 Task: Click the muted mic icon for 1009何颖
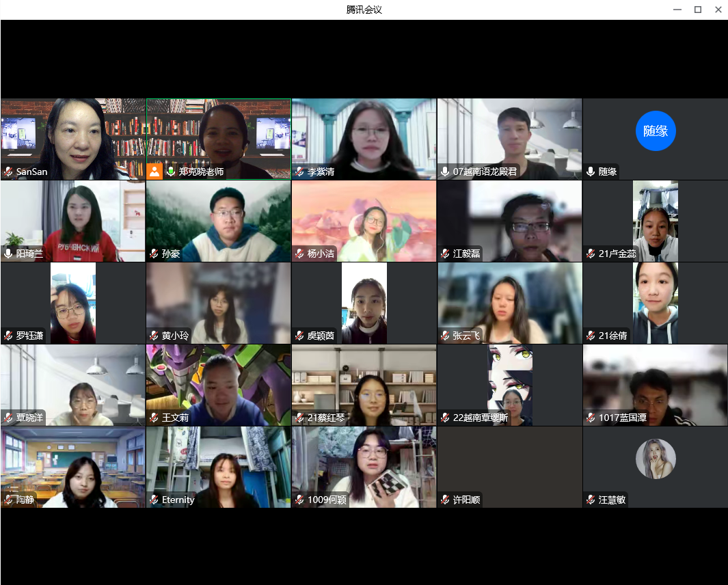click(x=299, y=500)
